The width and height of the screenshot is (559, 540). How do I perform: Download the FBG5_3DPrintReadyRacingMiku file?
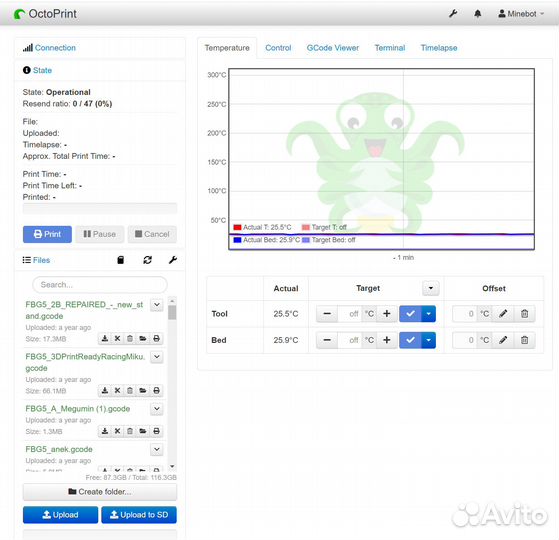(105, 391)
